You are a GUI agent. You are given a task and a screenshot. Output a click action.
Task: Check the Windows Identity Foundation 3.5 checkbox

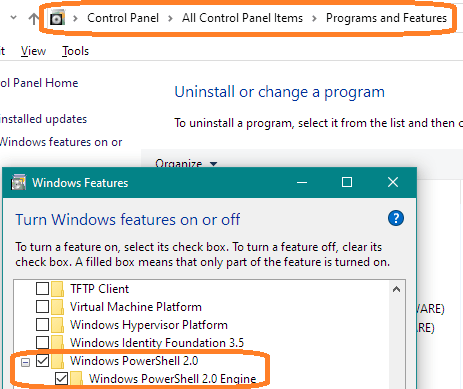42,343
